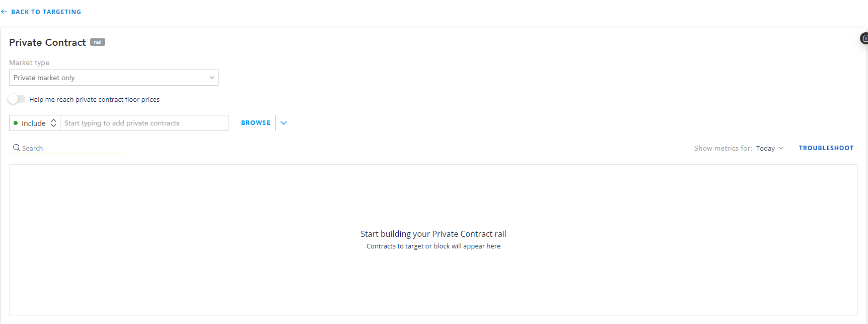This screenshot has height=324, width=868.
Task: Click the 'Start building your Private Contract rail' message
Action: pos(433,234)
